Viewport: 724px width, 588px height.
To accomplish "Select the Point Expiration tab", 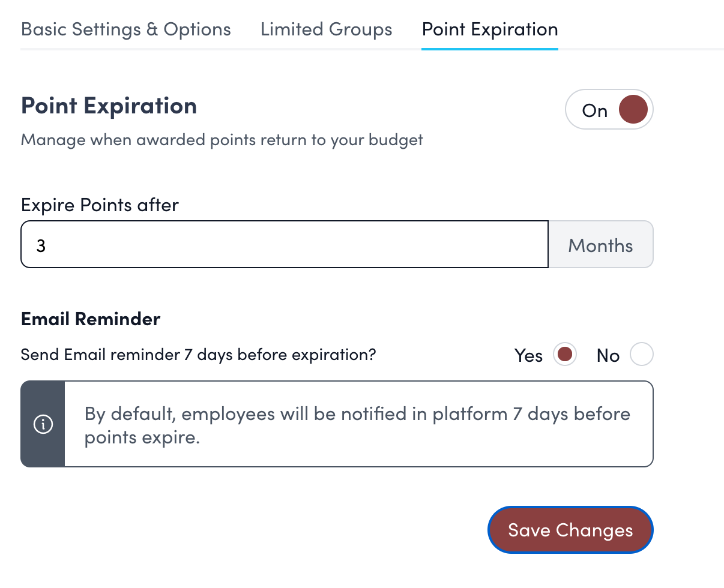I will click(x=490, y=29).
